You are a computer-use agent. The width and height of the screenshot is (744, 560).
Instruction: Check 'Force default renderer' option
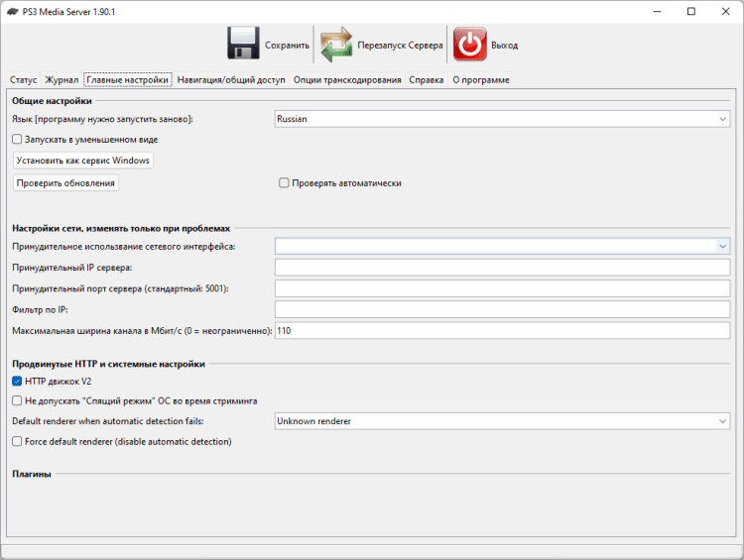(x=17, y=441)
